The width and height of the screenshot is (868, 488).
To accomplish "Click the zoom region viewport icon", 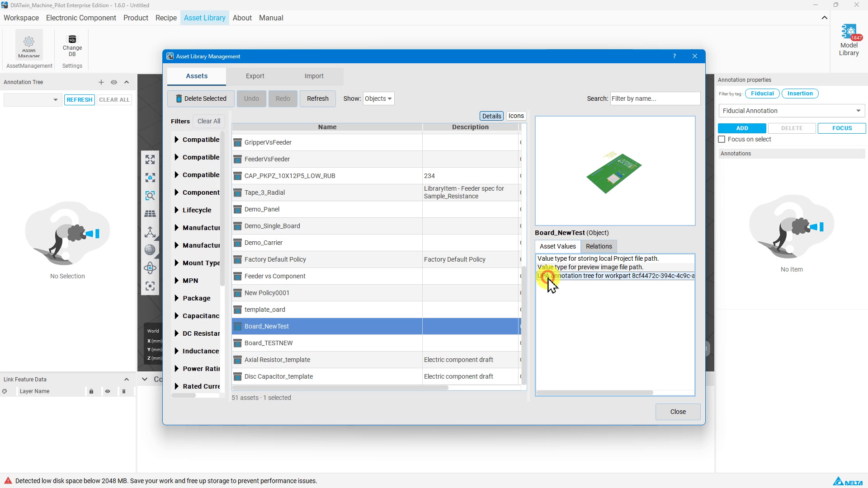I will (150, 196).
